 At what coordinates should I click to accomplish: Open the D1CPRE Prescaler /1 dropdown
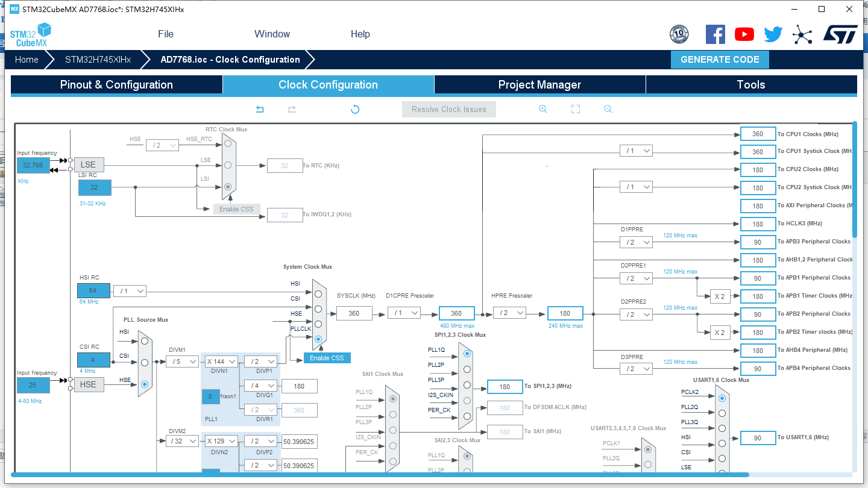click(404, 313)
